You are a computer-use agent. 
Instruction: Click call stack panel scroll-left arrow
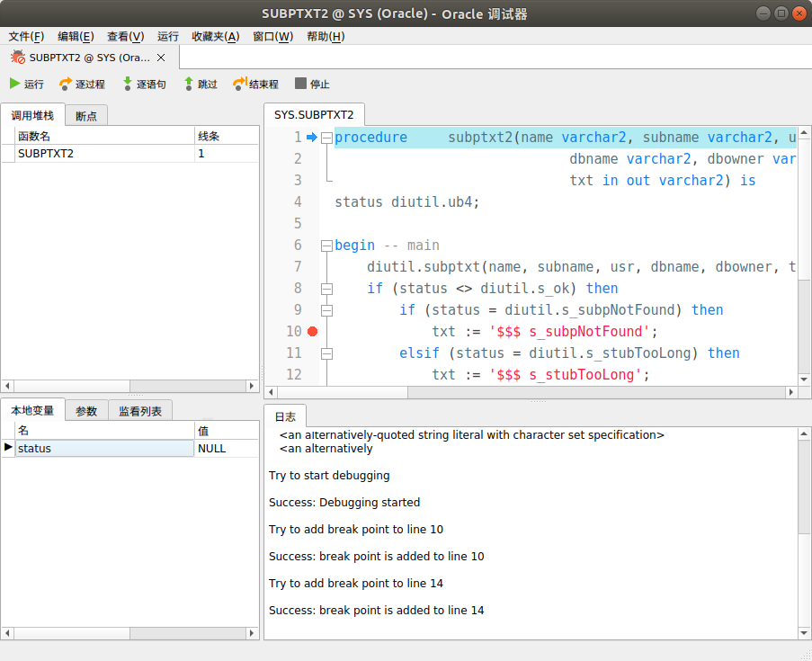pyautogui.click(x=7, y=386)
